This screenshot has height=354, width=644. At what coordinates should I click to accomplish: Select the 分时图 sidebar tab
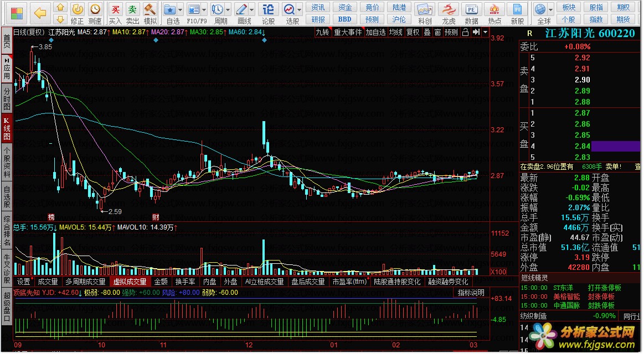click(x=7, y=98)
